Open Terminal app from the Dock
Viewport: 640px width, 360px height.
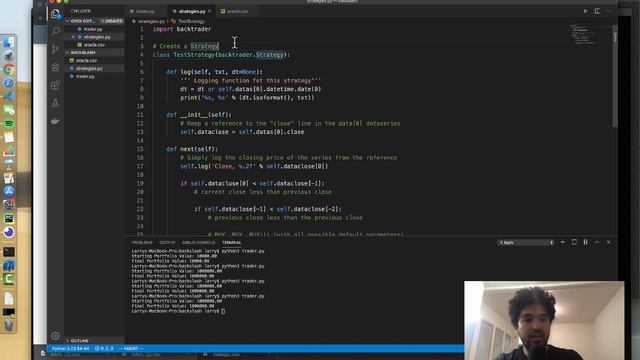coord(9,251)
